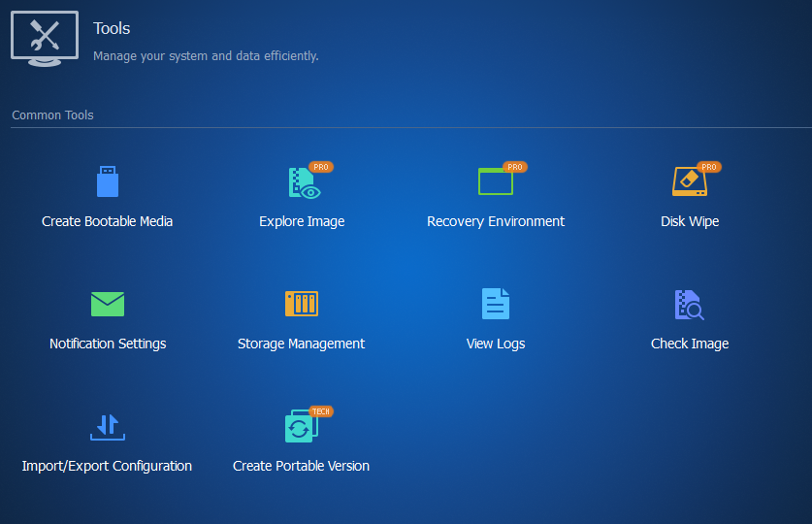Click the PRO badge on Explore Image
The height and width of the screenshot is (524, 812).
(321, 167)
